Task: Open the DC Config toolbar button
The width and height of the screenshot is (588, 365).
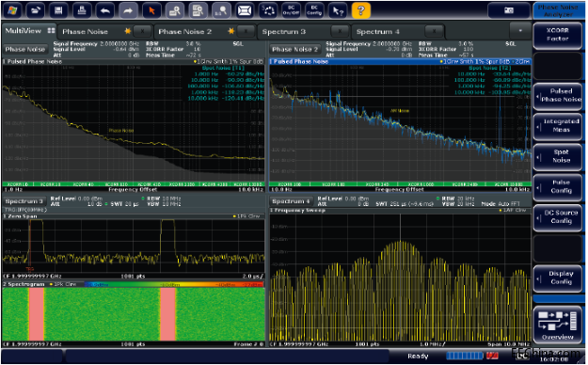Action: (314, 10)
